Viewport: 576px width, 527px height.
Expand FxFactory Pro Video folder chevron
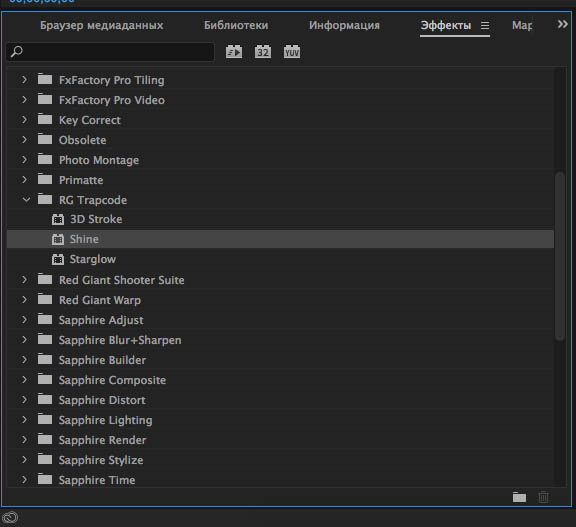pyautogui.click(x=24, y=100)
